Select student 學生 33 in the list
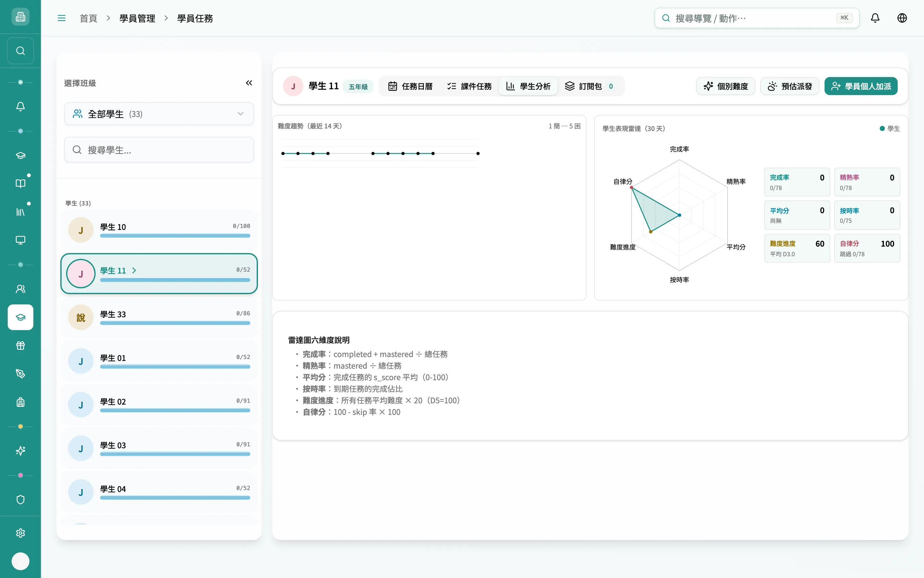 [159, 318]
